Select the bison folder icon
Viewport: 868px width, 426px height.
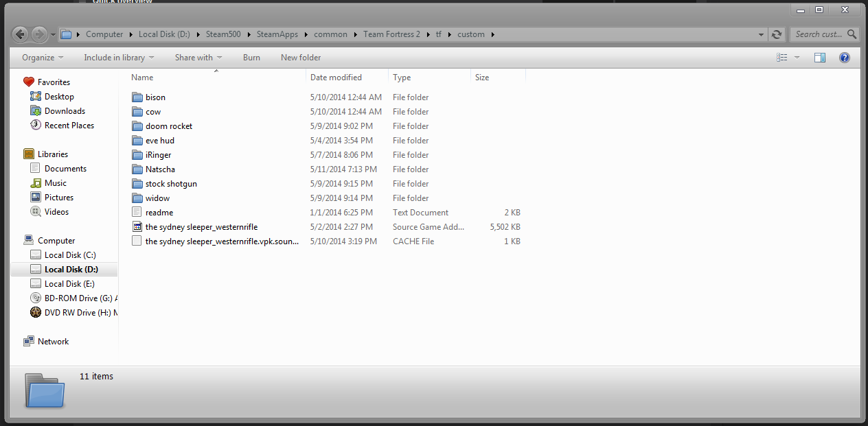[137, 97]
